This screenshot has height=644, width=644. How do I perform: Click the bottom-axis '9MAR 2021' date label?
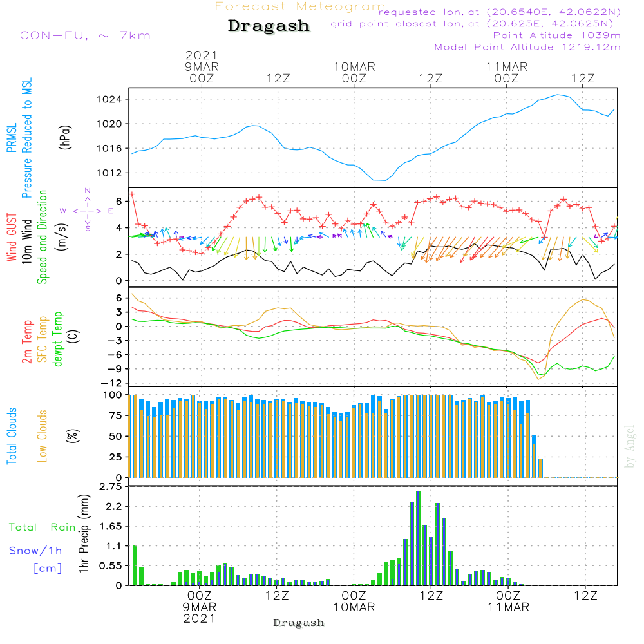[199, 612]
